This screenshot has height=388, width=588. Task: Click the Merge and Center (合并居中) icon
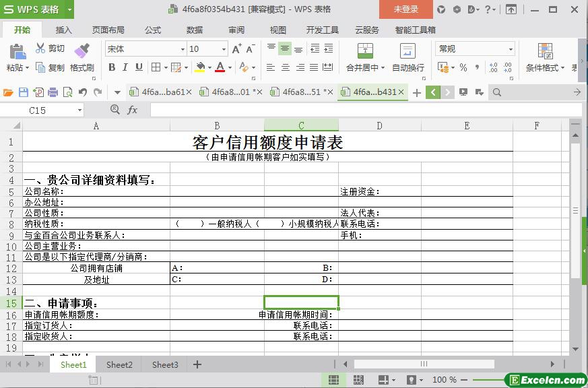click(364, 51)
